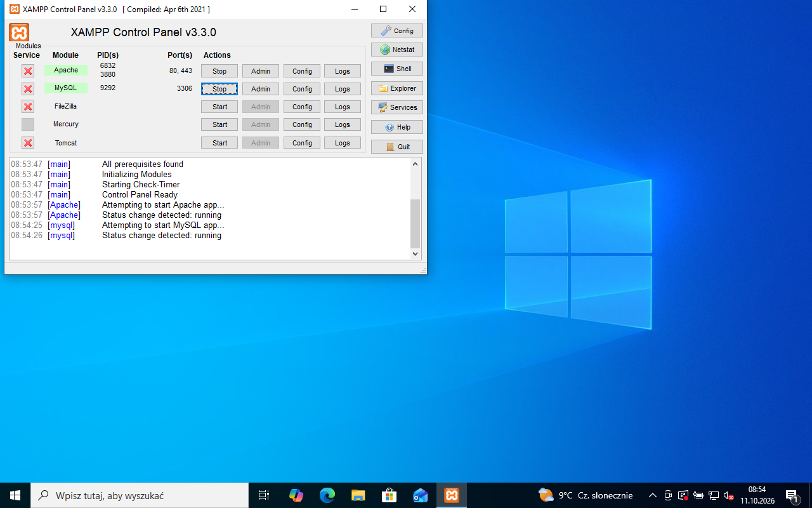This screenshot has width=812, height=508.
Task: Open the MySQL Config dropdown
Action: (302, 89)
